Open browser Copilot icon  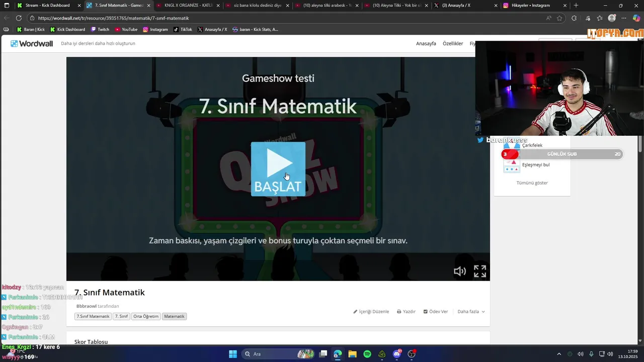pos(636,18)
